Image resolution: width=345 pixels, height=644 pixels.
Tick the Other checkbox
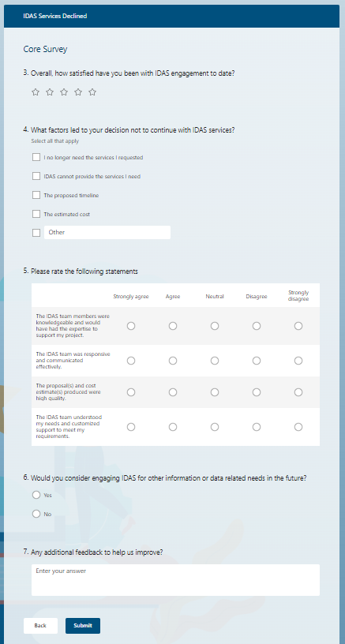click(36, 233)
